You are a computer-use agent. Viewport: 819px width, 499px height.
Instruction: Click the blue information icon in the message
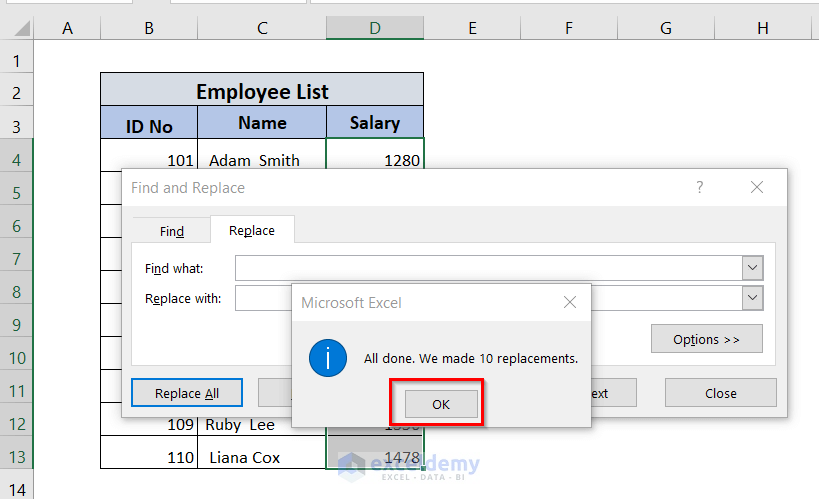328,358
